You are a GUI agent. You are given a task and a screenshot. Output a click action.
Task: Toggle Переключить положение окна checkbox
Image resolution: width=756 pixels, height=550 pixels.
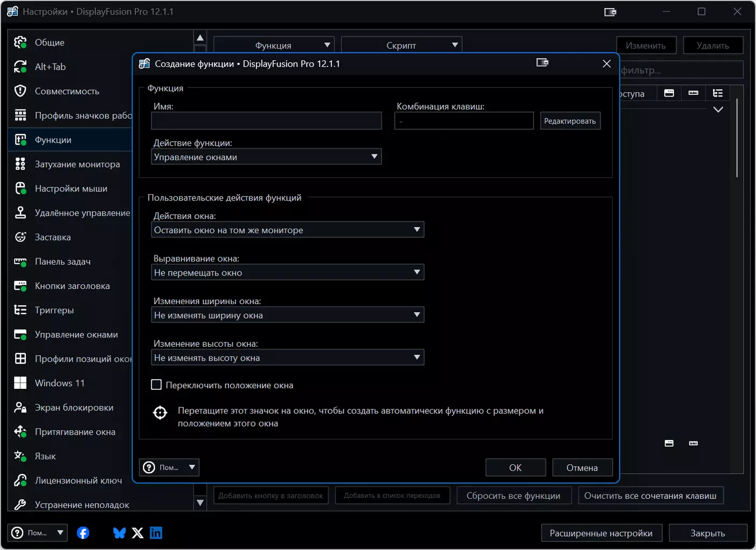point(156,385)
